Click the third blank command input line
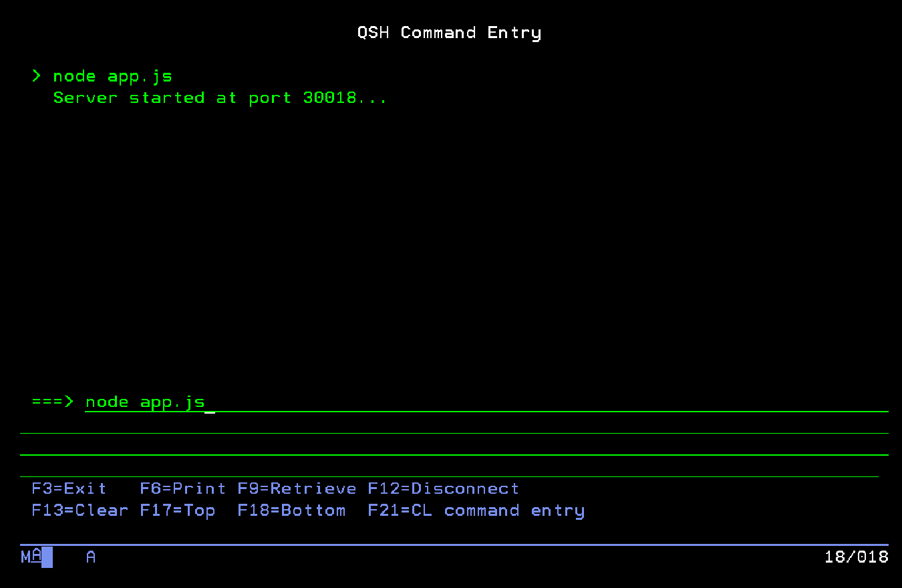902x588 pixels. (454, 446)
